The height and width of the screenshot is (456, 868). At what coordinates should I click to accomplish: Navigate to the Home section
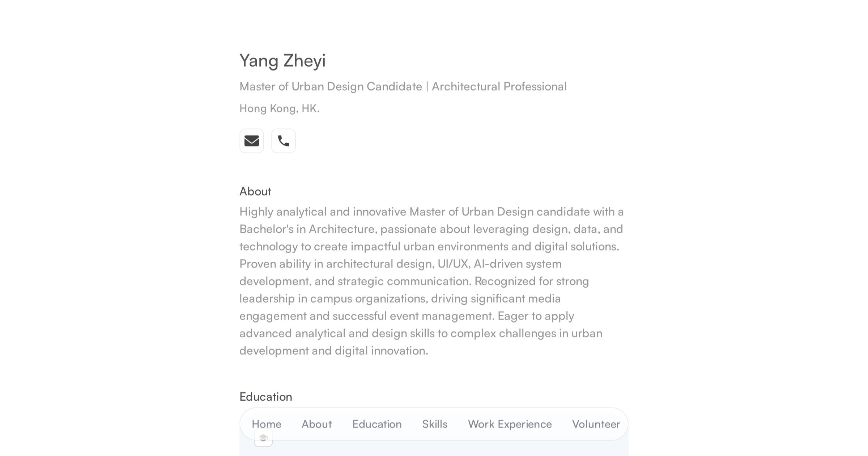pyautogui.click(x=267, y=424)
